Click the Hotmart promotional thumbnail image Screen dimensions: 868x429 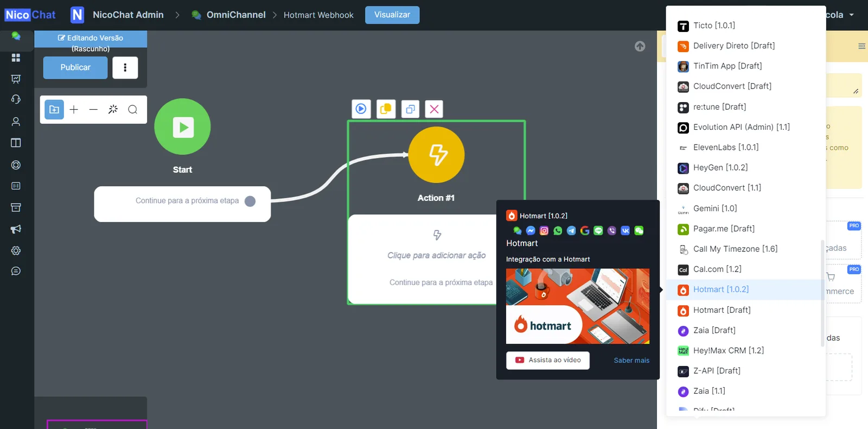coord(578,306)
